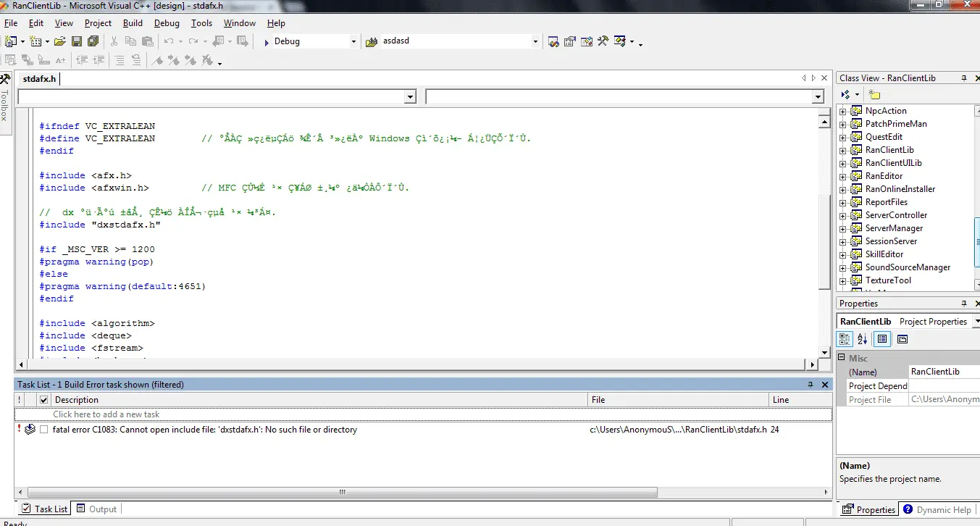The width and height of the screenshot is (980, 526).
Task: Open the left editor navigation dropdown
Action: click(x=411, y=96)
